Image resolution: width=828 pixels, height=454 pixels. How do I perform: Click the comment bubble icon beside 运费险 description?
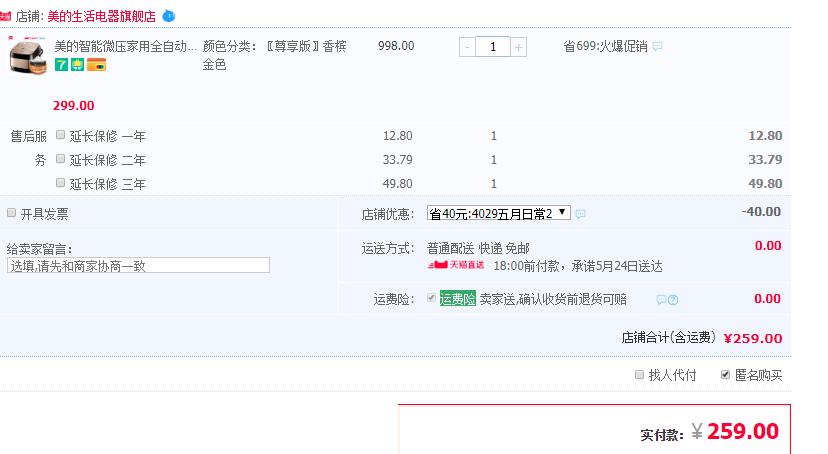[x=661, y=300]
